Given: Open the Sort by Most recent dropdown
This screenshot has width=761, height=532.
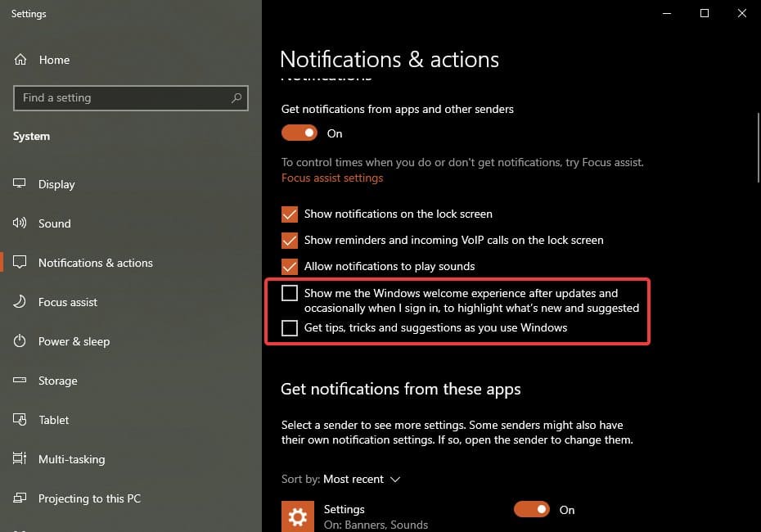Looking at the screenshot, I should [362, 480].
